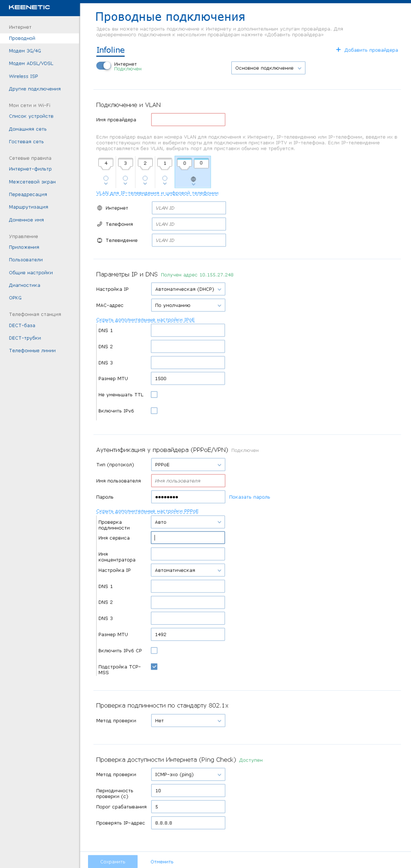Image resolution: width=411 pixels, height=868 pixels.
Task: Focus the Имя концентратора field
Action: (188, 554)
